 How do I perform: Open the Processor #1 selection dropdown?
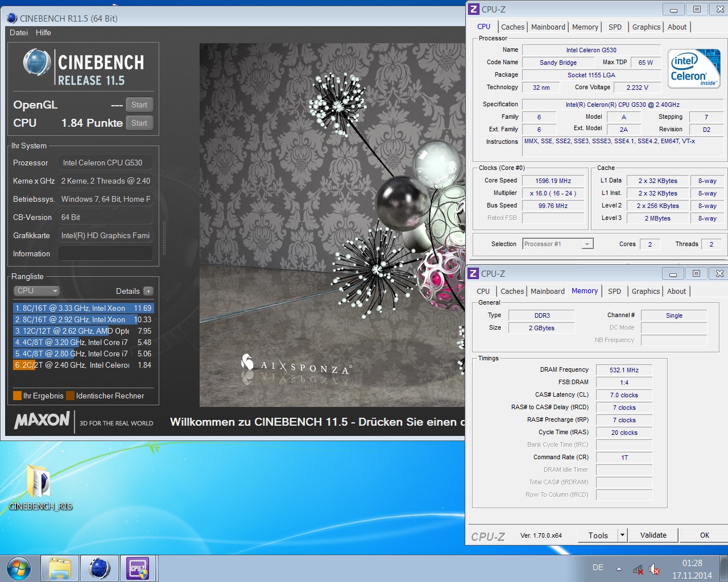558,244
